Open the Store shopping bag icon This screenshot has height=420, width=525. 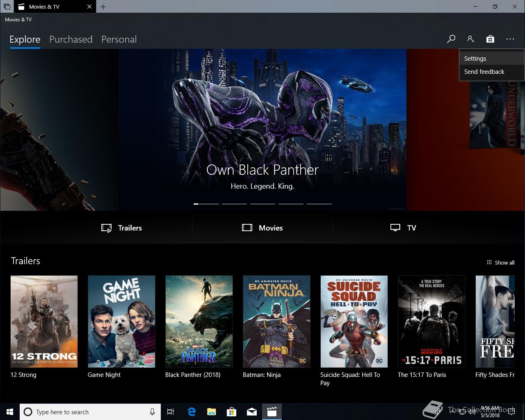click(x=490, y=39)
